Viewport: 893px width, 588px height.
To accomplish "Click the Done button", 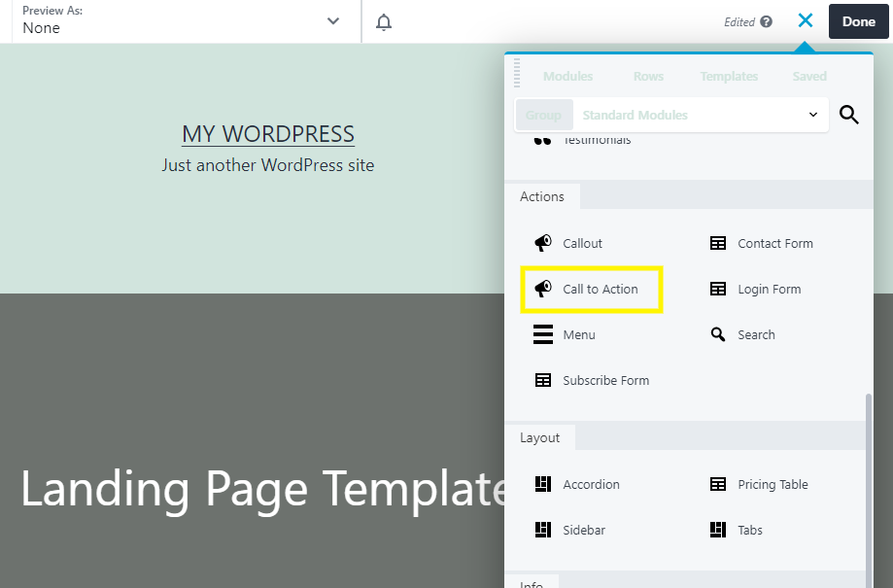I will click(x=858, y=21).
